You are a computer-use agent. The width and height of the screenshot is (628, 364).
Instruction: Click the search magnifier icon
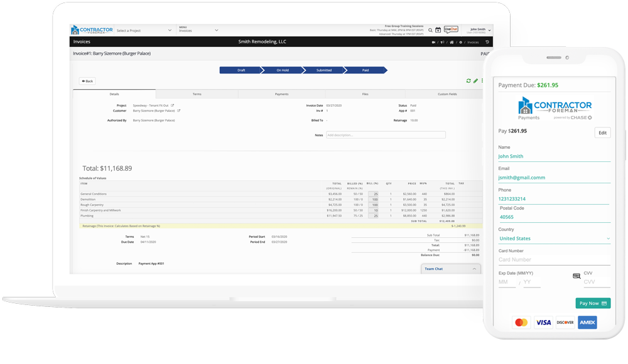point(430,30)
